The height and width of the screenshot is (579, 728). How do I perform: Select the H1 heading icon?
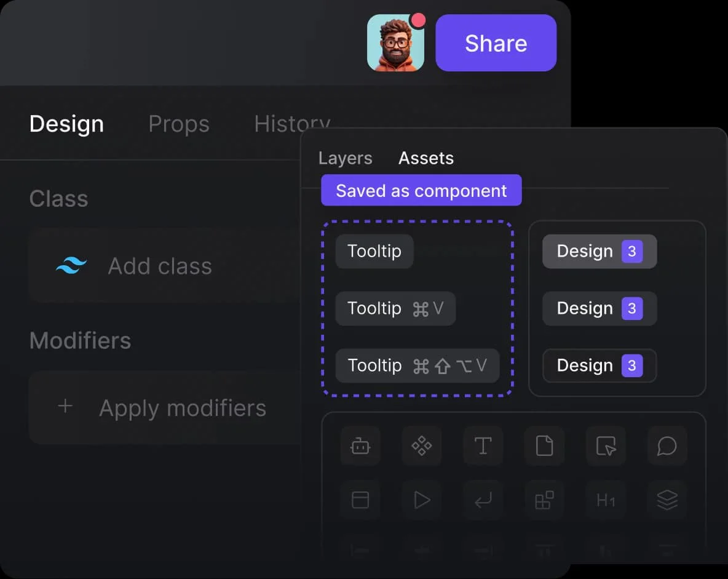tap(606, 500)
